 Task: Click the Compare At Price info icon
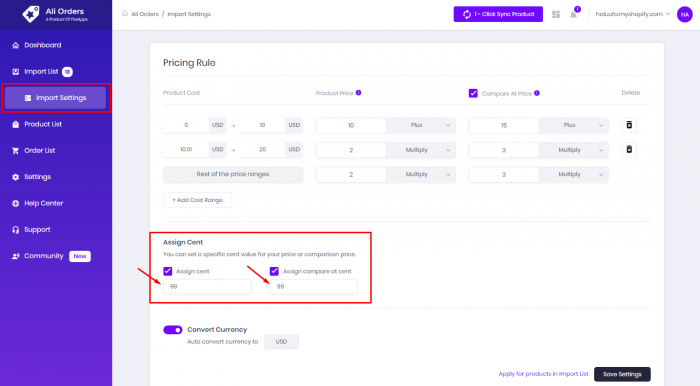tap(537, 93)
